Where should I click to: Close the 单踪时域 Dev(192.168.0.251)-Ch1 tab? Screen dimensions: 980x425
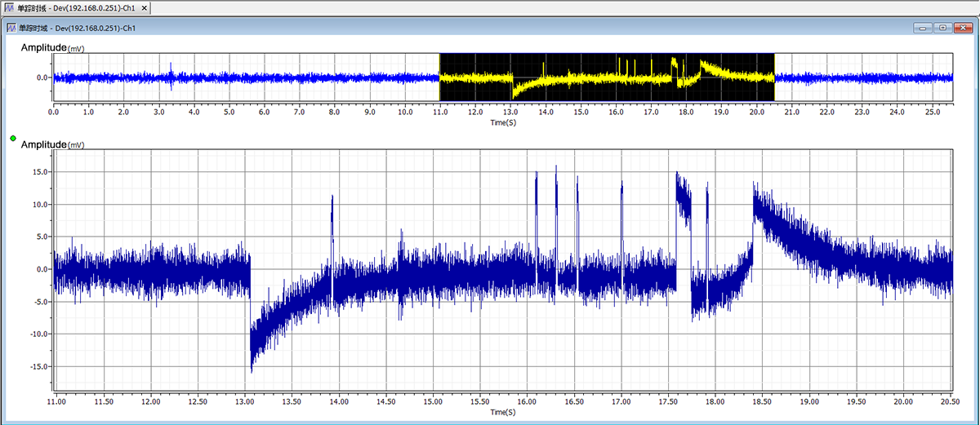(x=144, y=7)
